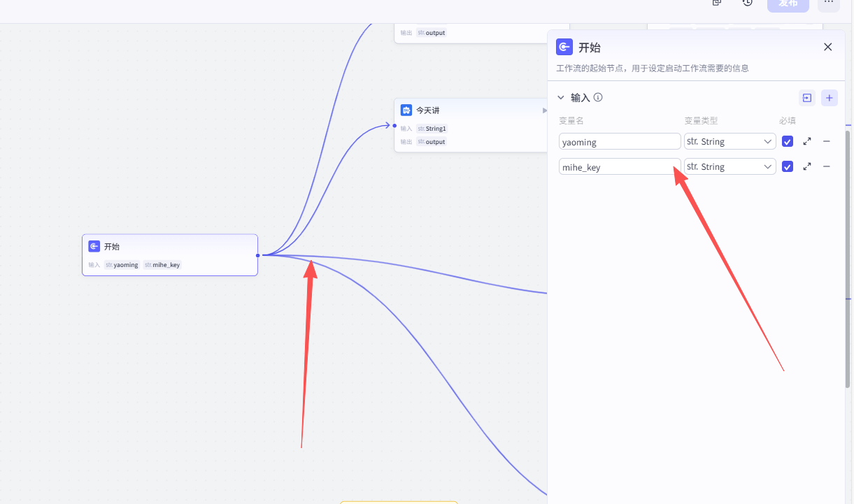Open the version history clock icon
Image resolution: width=854 pixels, height=504 pixels.
pos(748,3)
